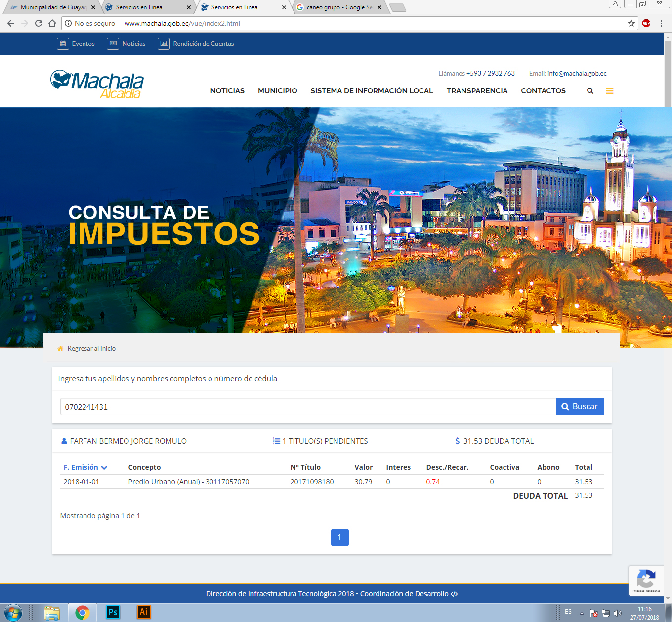Select page 1 in the pagination

pyautogui.click(x=339, y=537)
